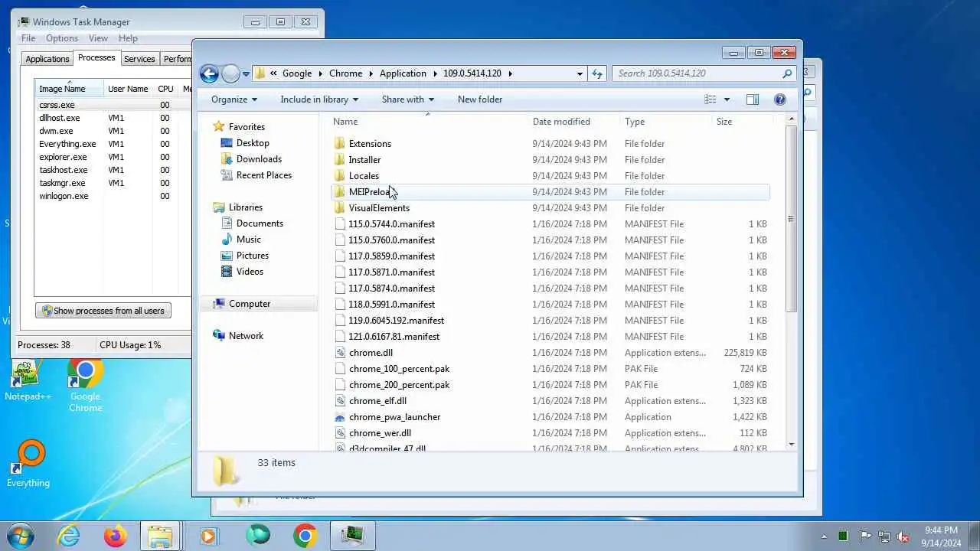Click the Change your view icon
Viewport: 980px width, 551px height.
point(710,99)
